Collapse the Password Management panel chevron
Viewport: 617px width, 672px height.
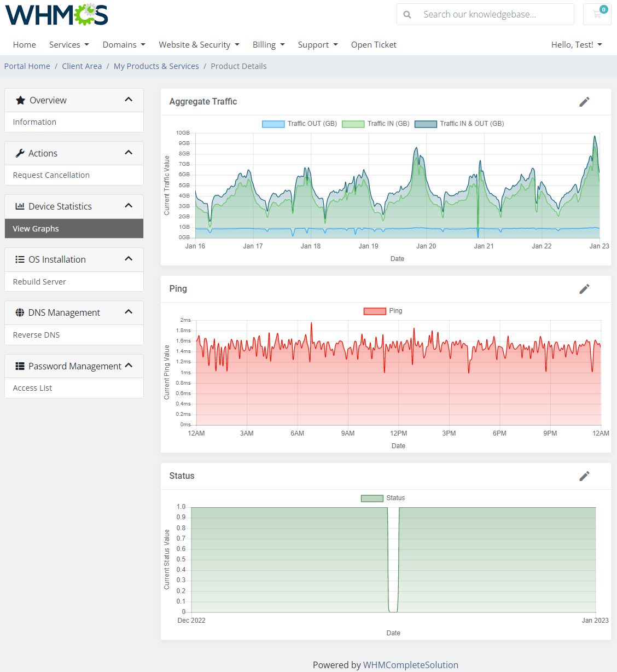(129, 366)
